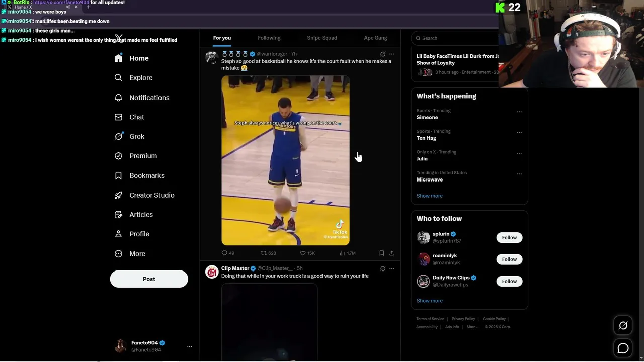Open account options next to Faneto904
The image size is (644, 362).
(190, 346)
